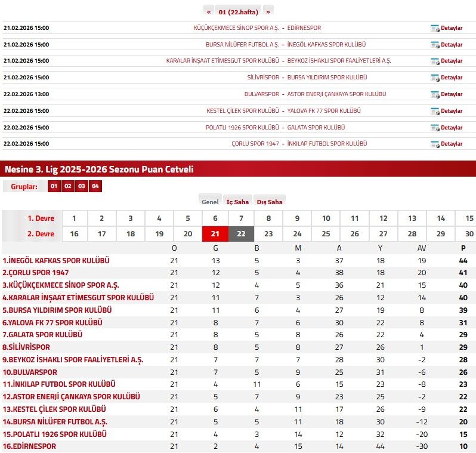Viewport: 476px width, 453px height.
Task: Click details icon for Bulvarspor match
Action: [x=435, y=94]
